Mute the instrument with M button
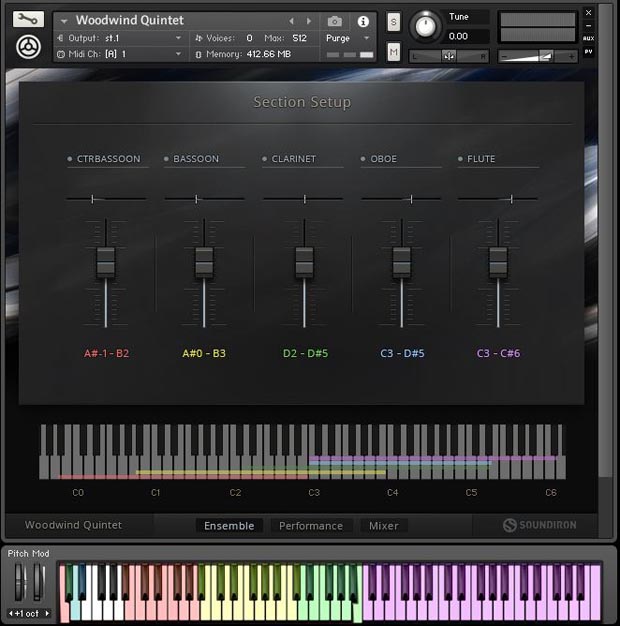This screenshot has width=620, height=626. (x=393, y=51)
